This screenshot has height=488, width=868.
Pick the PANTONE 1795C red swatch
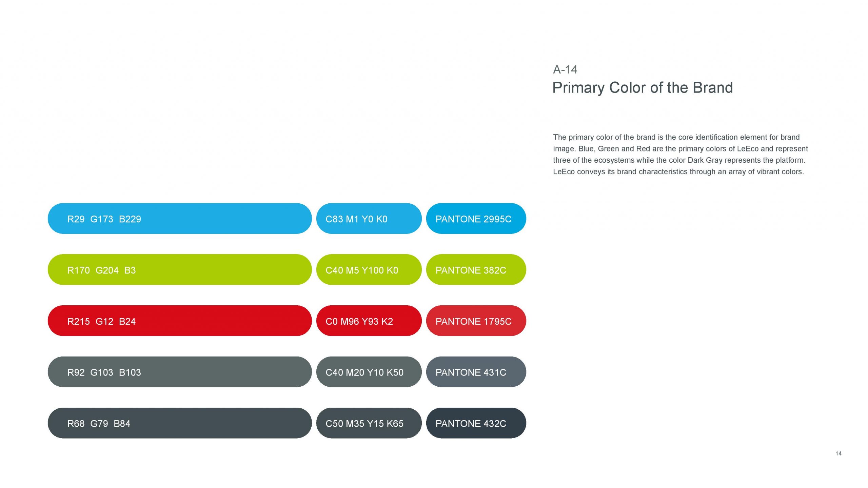point(476,321)
